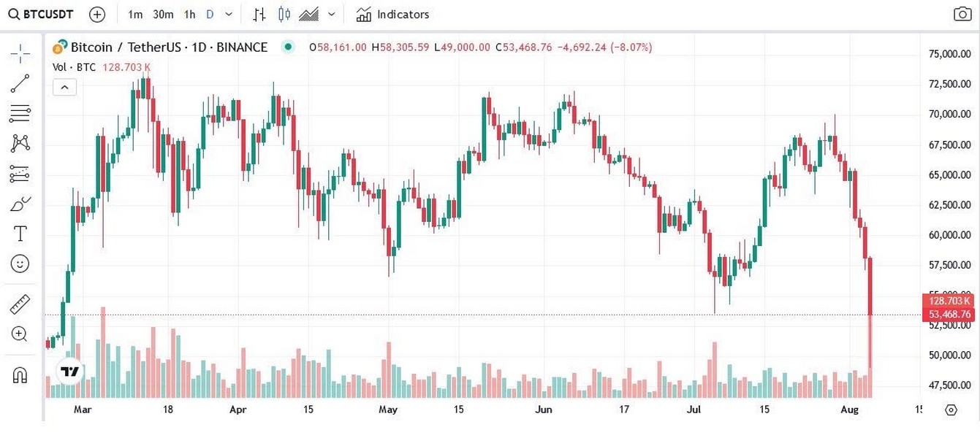Select the trend line drawing tool
The height and width of the screenshot is (438, 980).
tap(20, 83)
